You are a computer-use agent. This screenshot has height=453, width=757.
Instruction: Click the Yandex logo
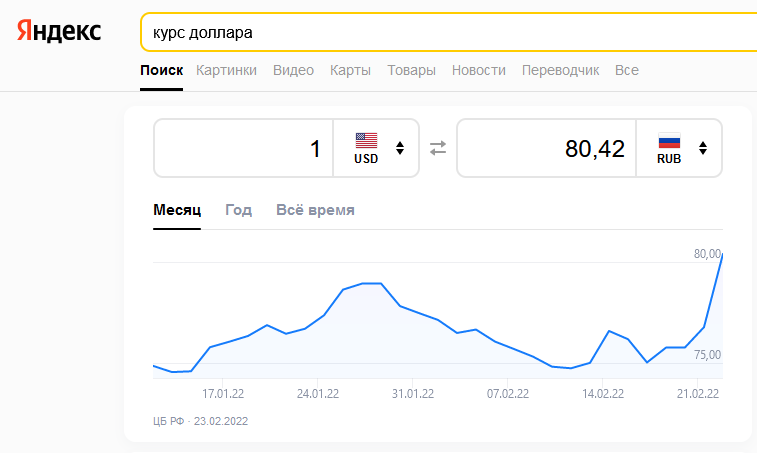(x=58, y=32)
